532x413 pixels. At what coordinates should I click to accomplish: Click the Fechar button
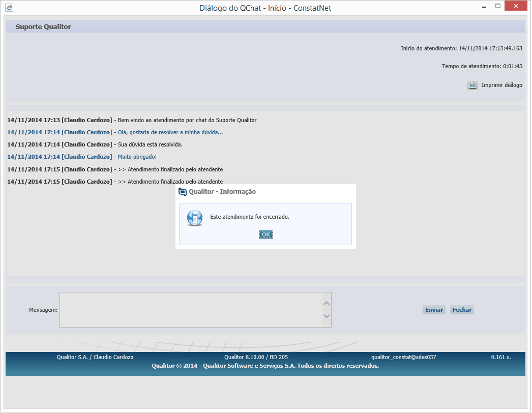point(462,310)
